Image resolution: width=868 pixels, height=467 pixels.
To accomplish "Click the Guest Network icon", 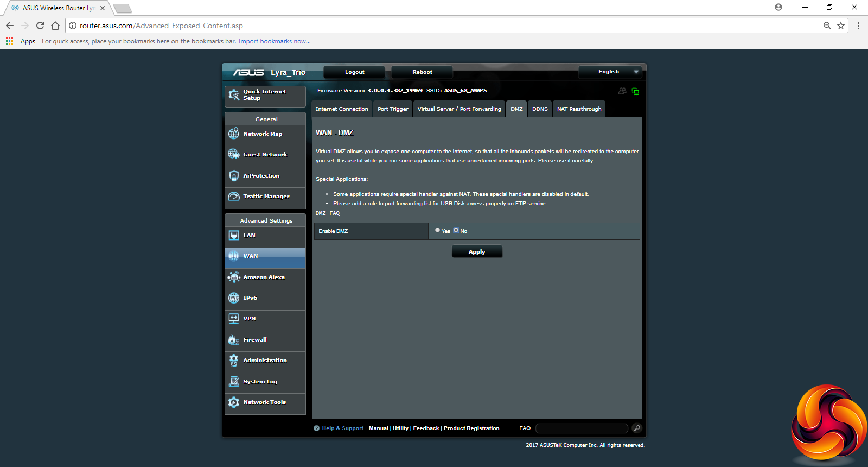I will (x=234, y=154).
